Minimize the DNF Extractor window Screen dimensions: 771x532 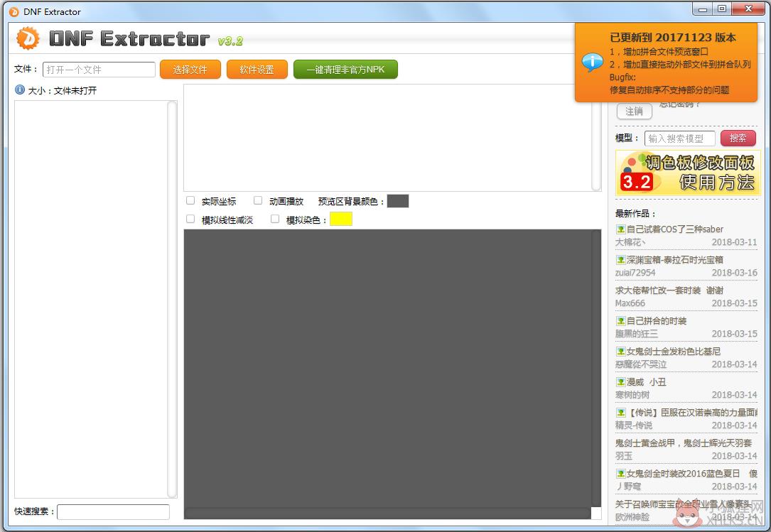tap(702, 9)
